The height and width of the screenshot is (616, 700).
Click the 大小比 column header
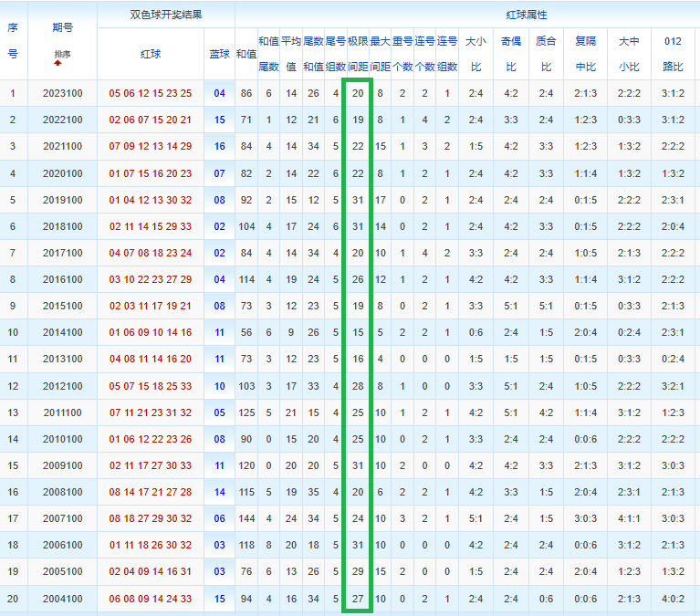pos(475,54)
